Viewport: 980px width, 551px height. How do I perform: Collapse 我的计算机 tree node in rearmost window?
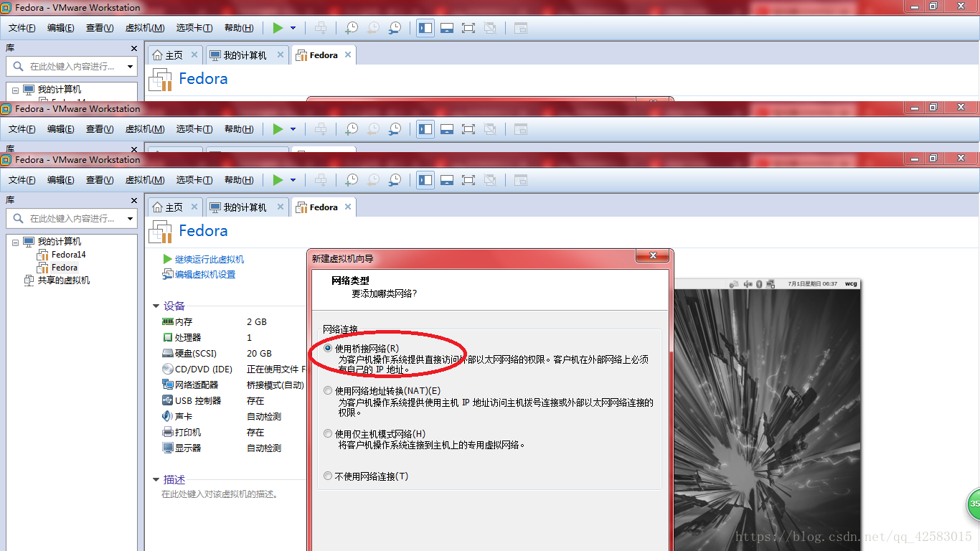tap(15, 90)
